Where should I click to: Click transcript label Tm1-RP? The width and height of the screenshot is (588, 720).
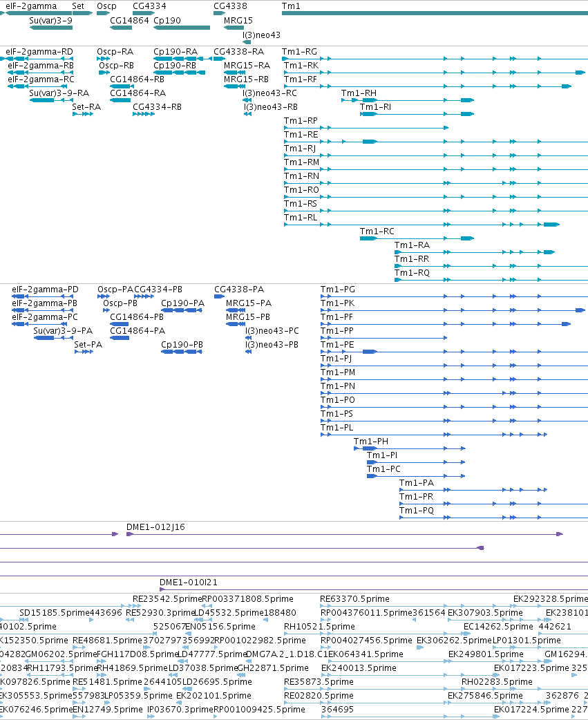coord(301,121)
